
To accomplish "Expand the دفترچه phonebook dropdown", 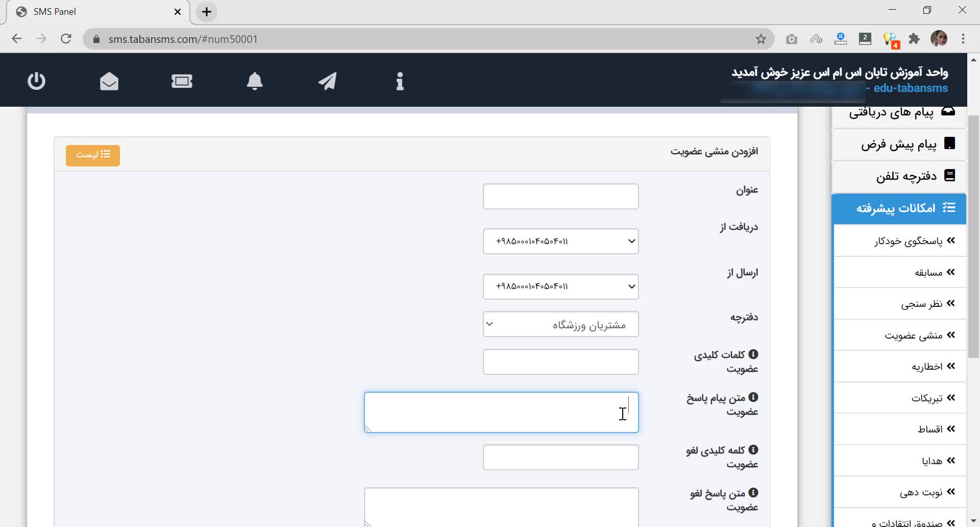I will click(560, 324).
